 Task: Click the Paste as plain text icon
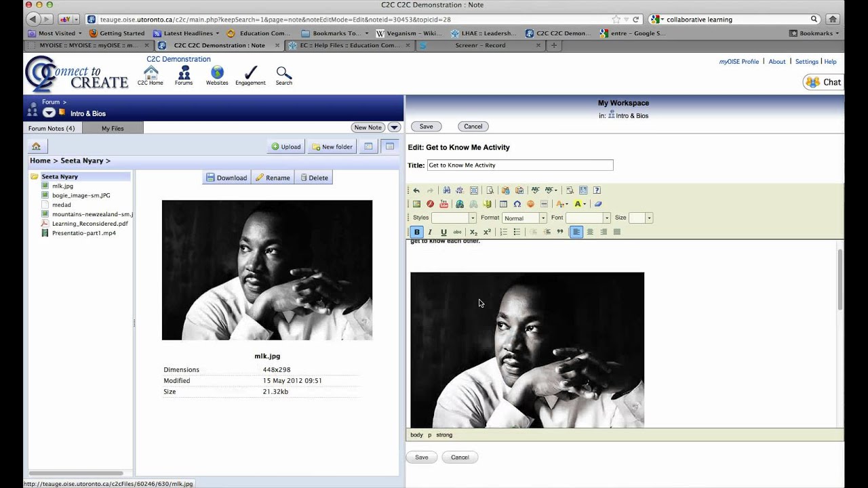pos(506,190)
